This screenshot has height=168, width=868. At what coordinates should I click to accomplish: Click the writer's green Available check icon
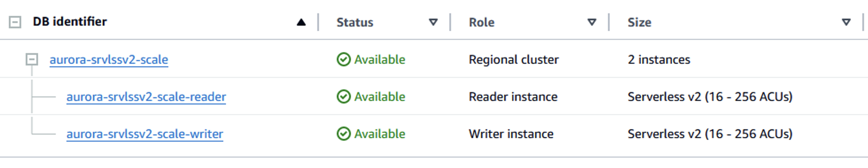[343, 134]
